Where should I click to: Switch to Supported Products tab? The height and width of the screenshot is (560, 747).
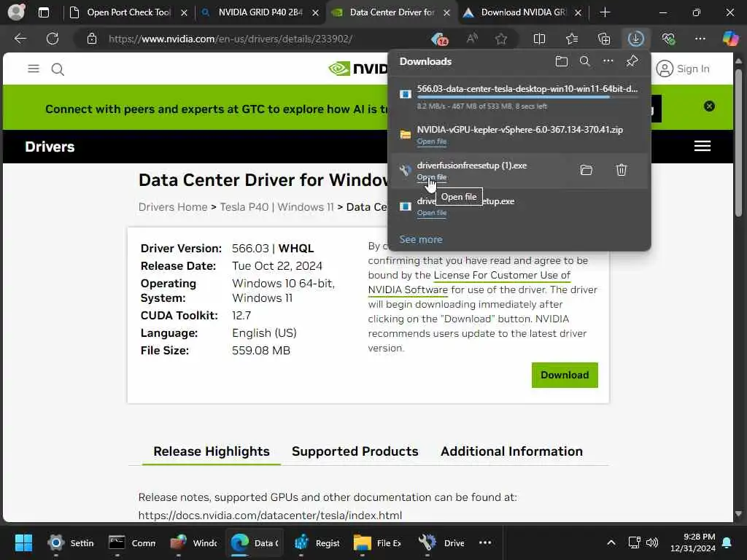tap(355, 451)
